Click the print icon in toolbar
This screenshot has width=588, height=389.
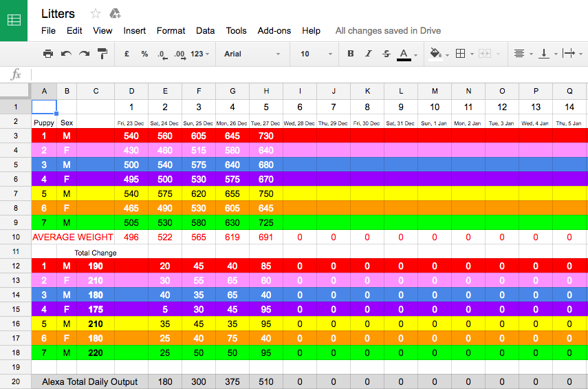(x=47, y=54)
